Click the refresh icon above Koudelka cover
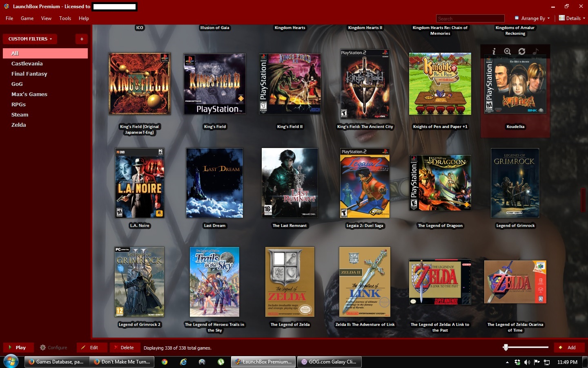The height and width of the screenshot is (368, 588). coord(522,52)
